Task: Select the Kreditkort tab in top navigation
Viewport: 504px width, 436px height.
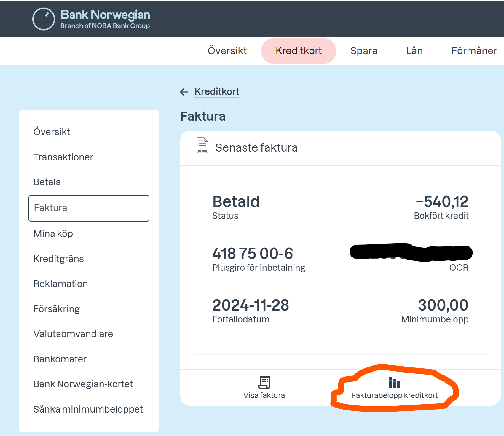Action: click(x=299, y=51)
